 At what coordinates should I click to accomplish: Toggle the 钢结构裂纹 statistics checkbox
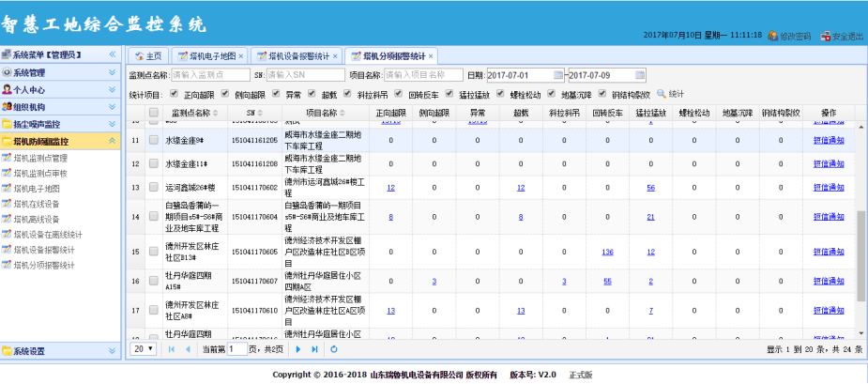(x=602, y=94)
